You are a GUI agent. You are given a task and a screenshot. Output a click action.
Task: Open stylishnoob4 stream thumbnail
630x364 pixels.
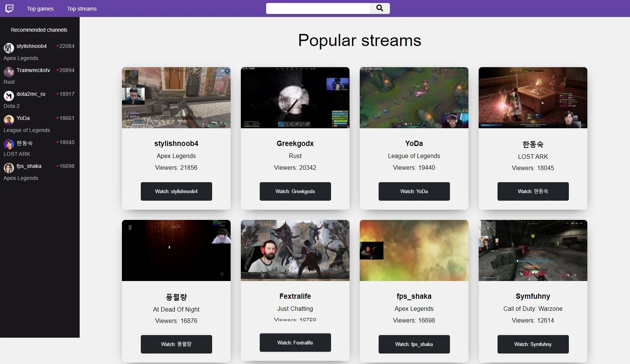click(x=176, y=98)
